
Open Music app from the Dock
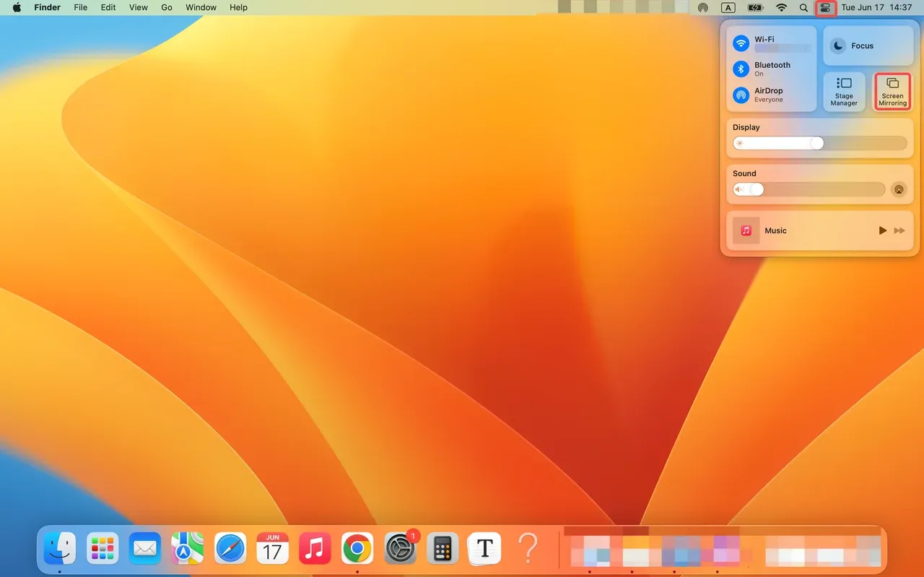[x=315, y=550]
